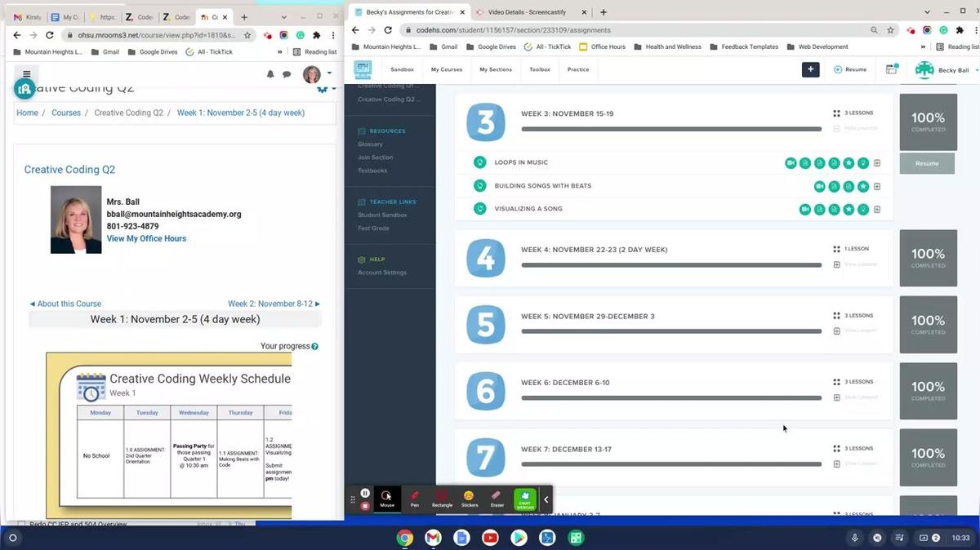Expand the Building Songs with Beats row
980x550 pixels.
[x=877, y=186]
